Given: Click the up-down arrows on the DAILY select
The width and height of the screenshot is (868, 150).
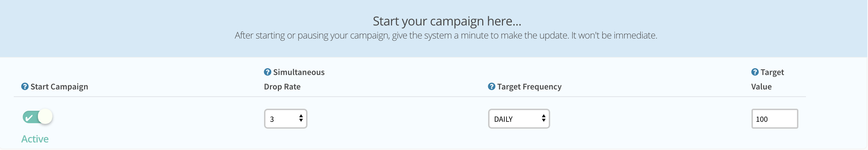Looking at the screenshot, I should pyautogui.click(x=544, y=118).
